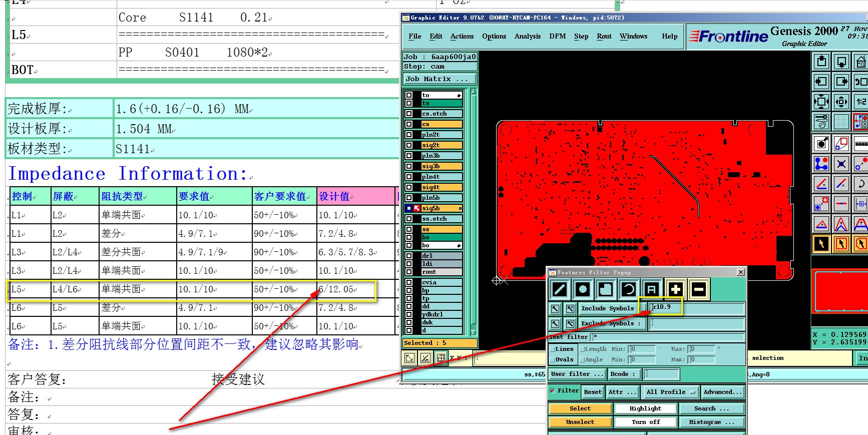Click the copy/transform feature icon
This screenshot has width=868, height=435.
click(x=841, y=144)
